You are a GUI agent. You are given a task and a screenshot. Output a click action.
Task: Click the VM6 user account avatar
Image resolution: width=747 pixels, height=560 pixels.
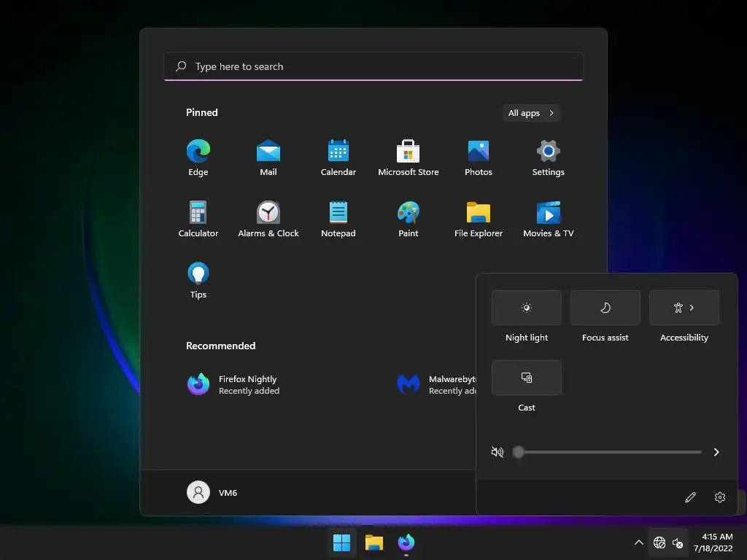click(x=198, y=492)
